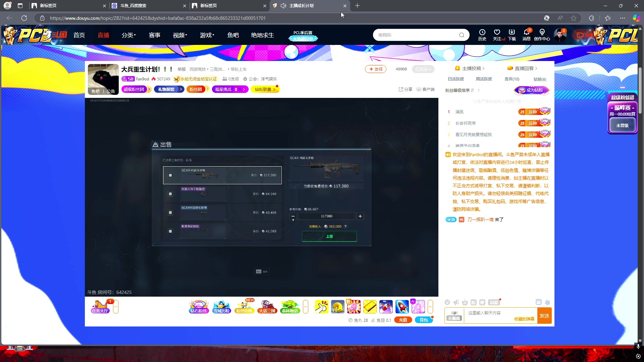Expand the up-arrow after 森林物语 activities
Screen dimensions: 644x362
click(306, 307)
